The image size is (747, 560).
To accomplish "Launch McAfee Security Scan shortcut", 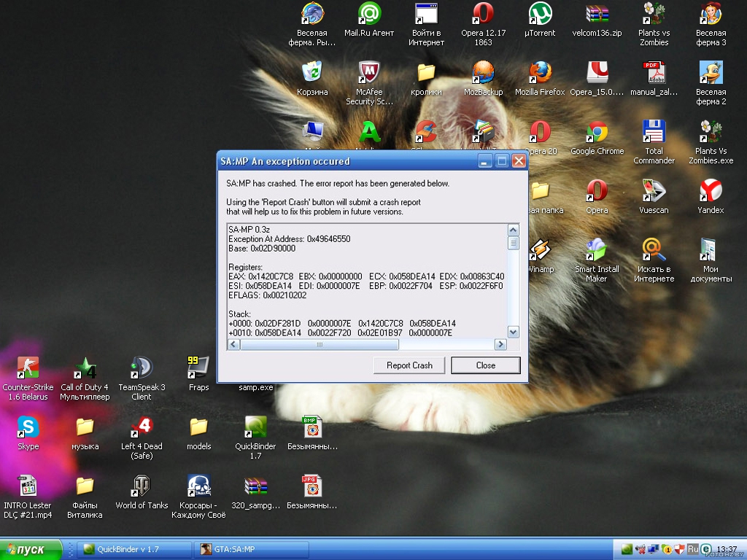I will coord(369,84).
